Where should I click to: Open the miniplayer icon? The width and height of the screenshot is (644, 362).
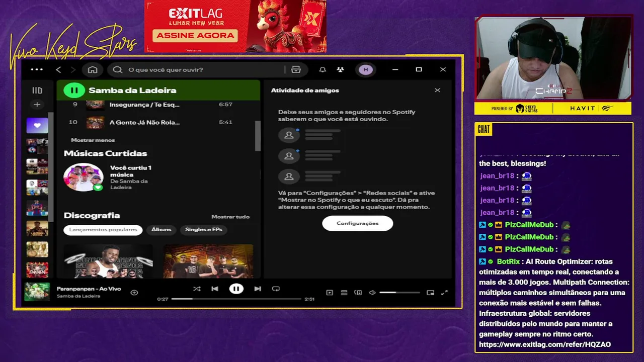(430, 292)
